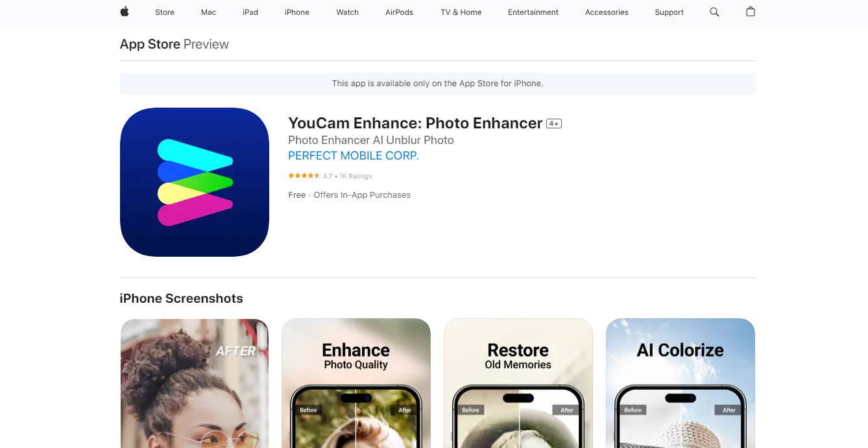Open the search magnifier icon
Image resolution: width=868 pixels, height=448 pixels.
[714, 12]
